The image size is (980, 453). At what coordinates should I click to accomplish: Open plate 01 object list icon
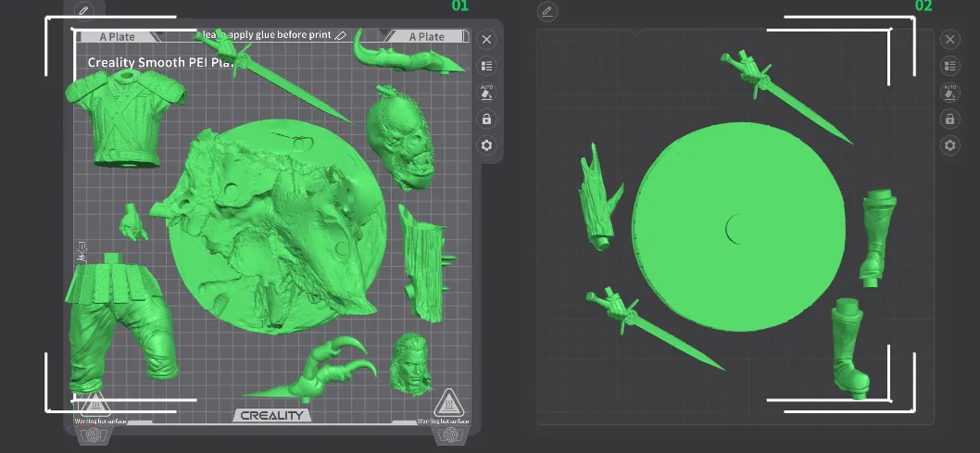[x=487, y=66]
